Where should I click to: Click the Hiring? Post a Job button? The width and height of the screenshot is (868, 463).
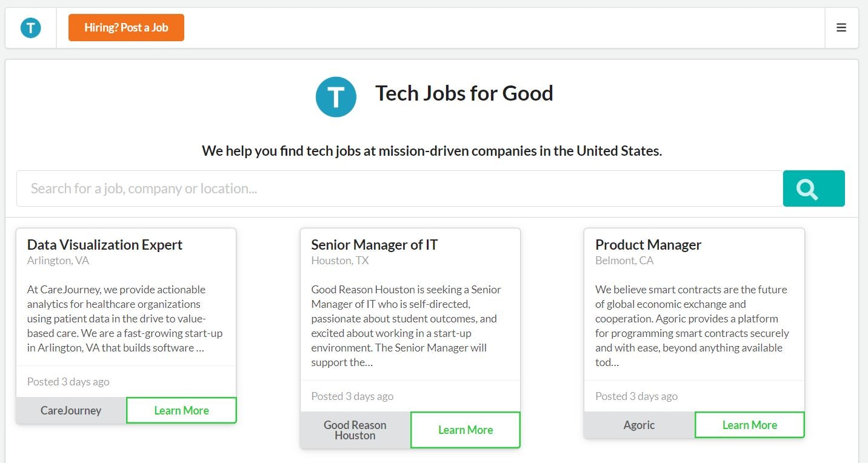coord(126,28)
